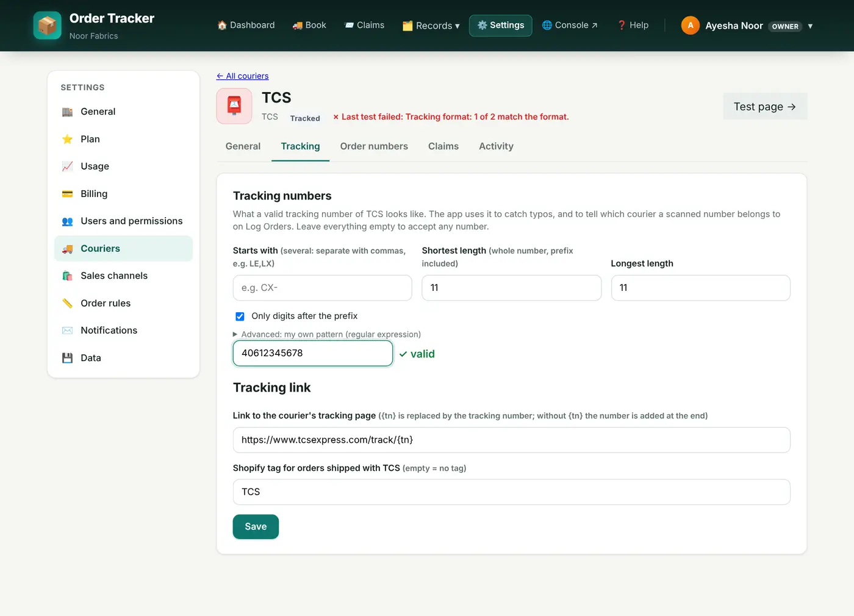
Task: Click the Starts with prefix field
Action: point(323,288)
